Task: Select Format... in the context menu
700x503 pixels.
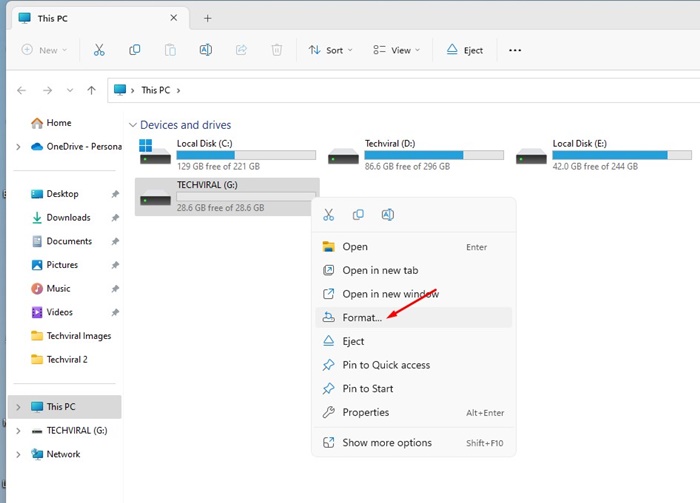Action: pyautogui.click(x=362, y=317)
